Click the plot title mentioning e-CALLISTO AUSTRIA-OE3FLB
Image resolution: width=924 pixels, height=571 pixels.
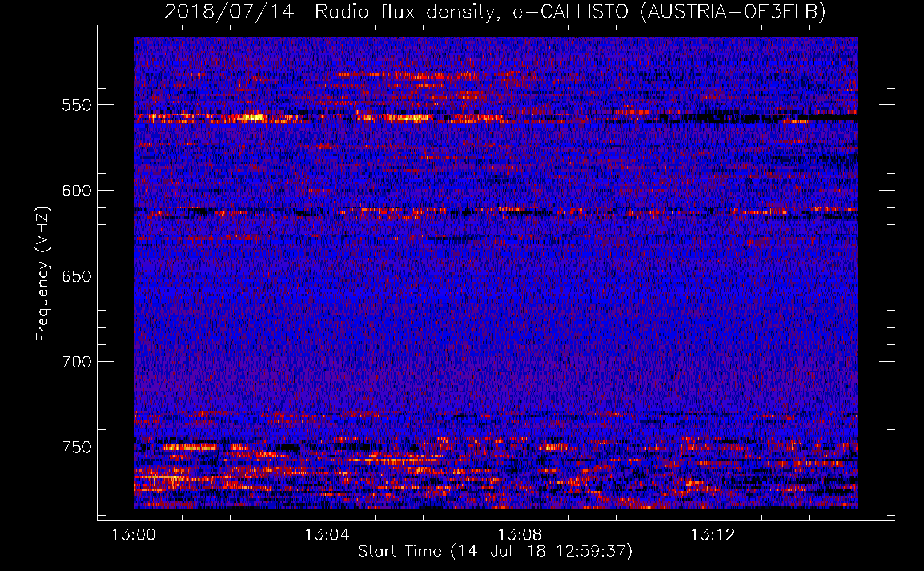[495, 11]
